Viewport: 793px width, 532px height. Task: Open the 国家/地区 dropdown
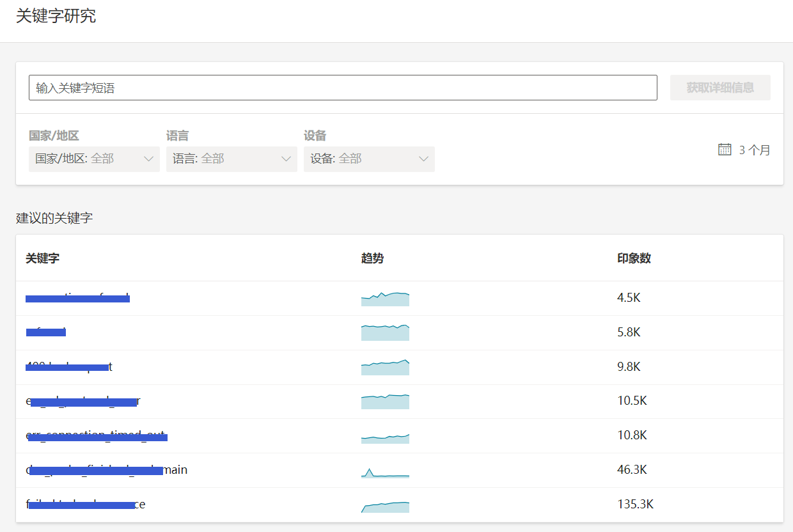(x=94, y=159)
